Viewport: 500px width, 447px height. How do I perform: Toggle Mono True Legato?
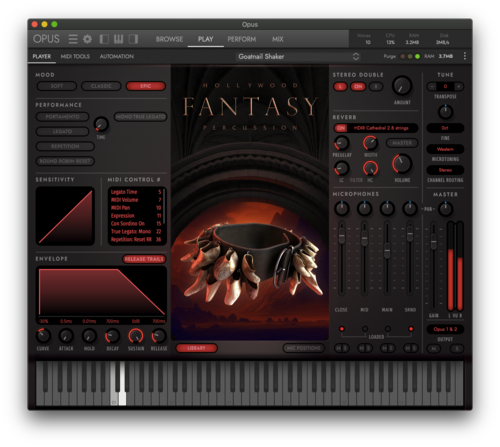coord(140,117)
